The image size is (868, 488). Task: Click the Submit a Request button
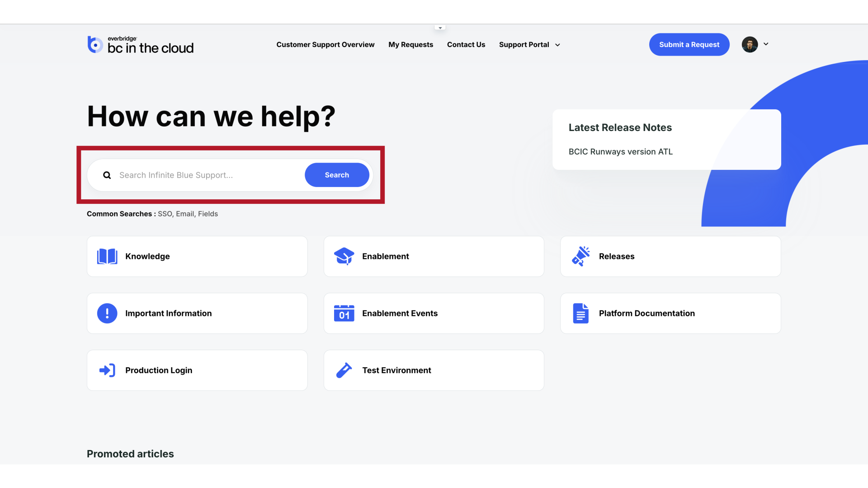click(689, 44)
